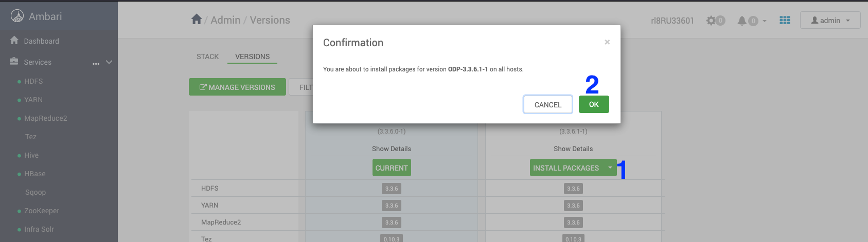Collapse the Services list chevron
The image size is (868, 242).
tap(109, 62)
